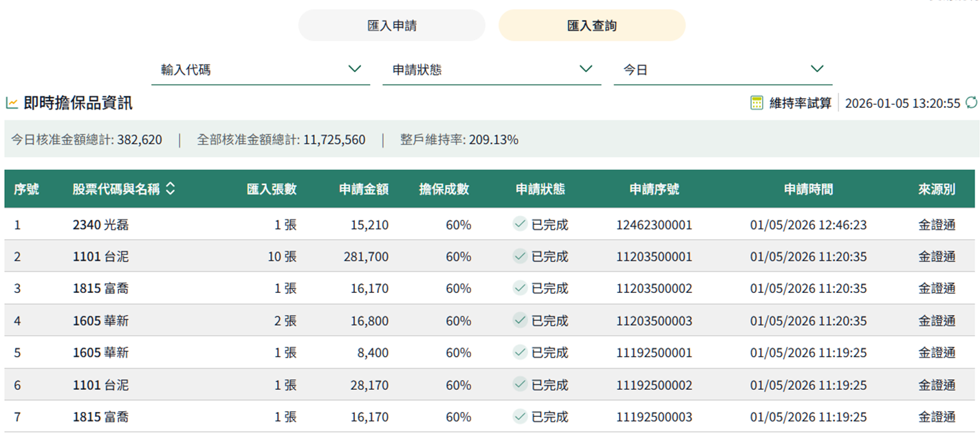Click the 已完成 checkmark icon in row 1
The image size is (980, 436).
520,224
